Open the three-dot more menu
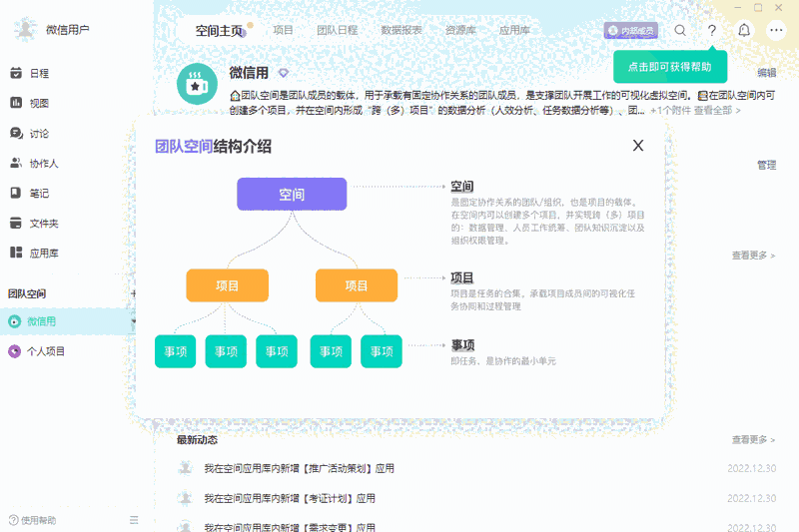Viewport: 799px width, 532px height. pyautogui.click(x=776, y=31)
